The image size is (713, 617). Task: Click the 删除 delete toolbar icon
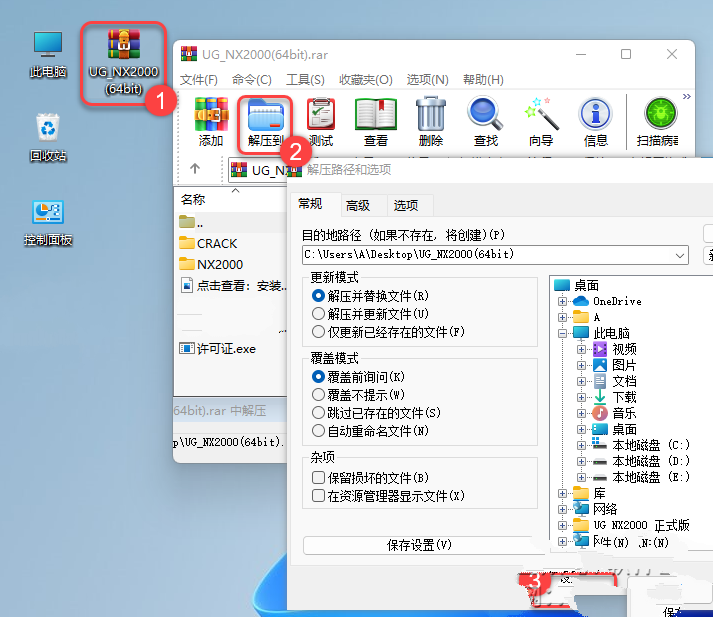pos(431,122)
